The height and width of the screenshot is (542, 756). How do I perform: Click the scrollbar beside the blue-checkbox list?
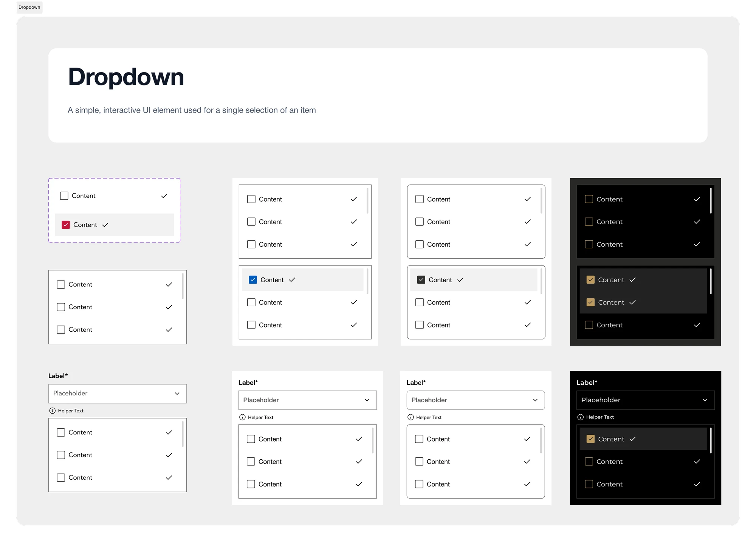click(x=367, y=281)
